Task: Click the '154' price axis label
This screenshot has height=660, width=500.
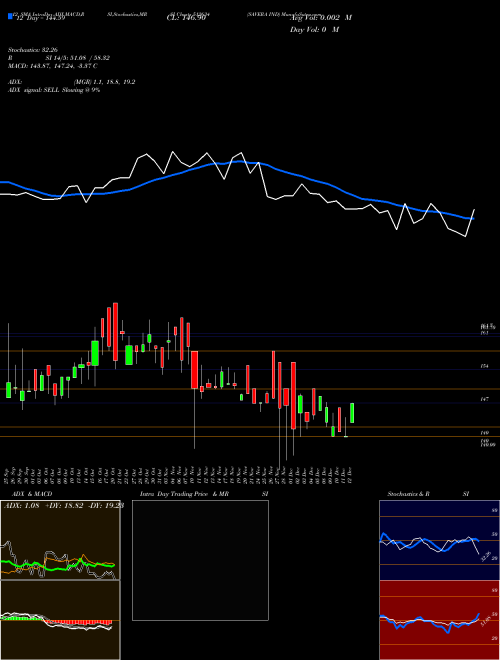Action: [484, 367]
